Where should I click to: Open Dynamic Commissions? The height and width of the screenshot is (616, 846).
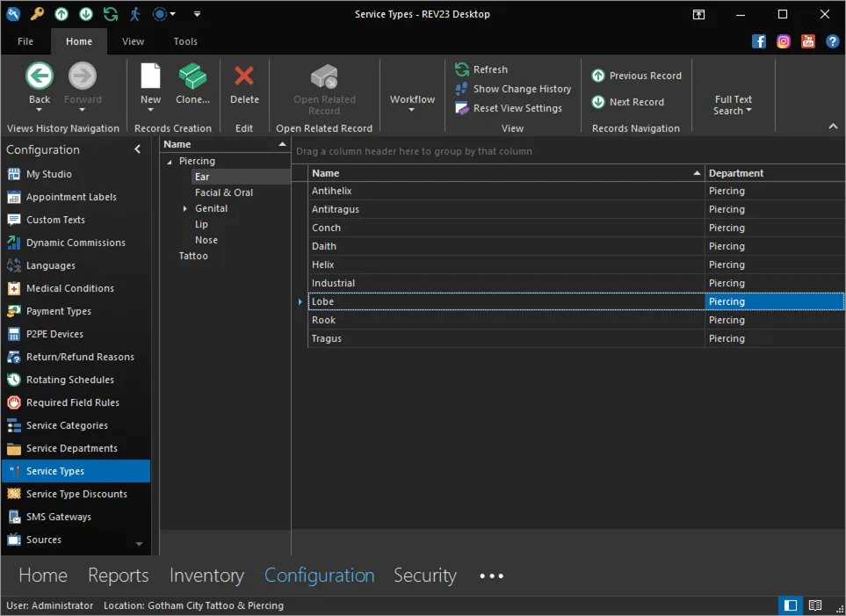[x=76, y=243]
